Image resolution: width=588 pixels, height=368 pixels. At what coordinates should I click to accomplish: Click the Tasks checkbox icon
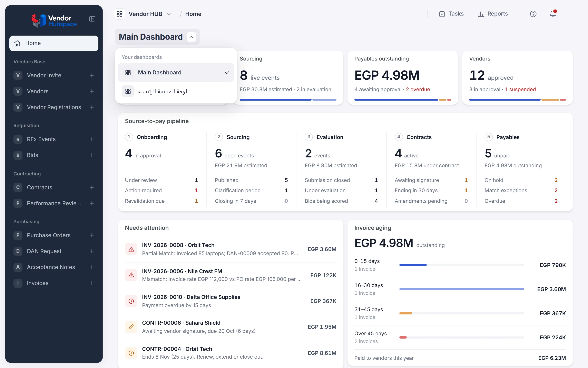coord(442,14)
